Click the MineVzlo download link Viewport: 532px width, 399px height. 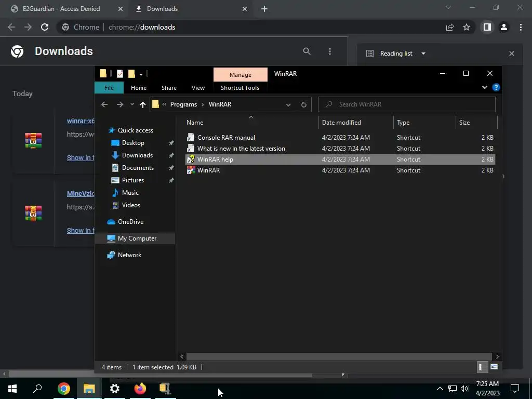(81, 193)
